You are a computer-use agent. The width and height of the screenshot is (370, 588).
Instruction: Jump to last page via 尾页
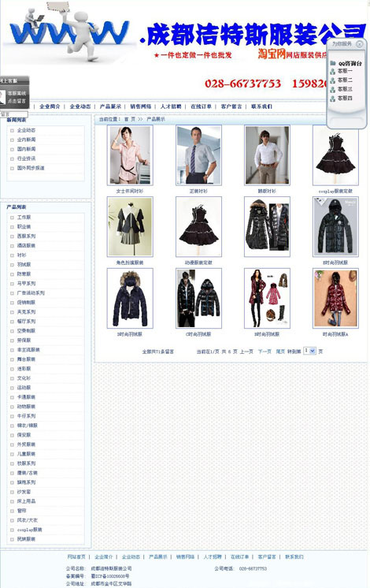[280, 352]
